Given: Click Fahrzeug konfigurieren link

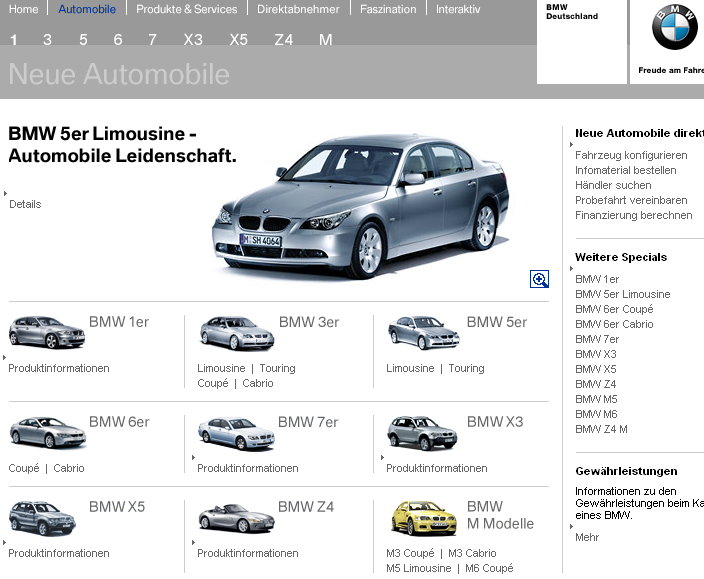Looking at the screenshot, I should pyautogui.click(x=631, y=155).
